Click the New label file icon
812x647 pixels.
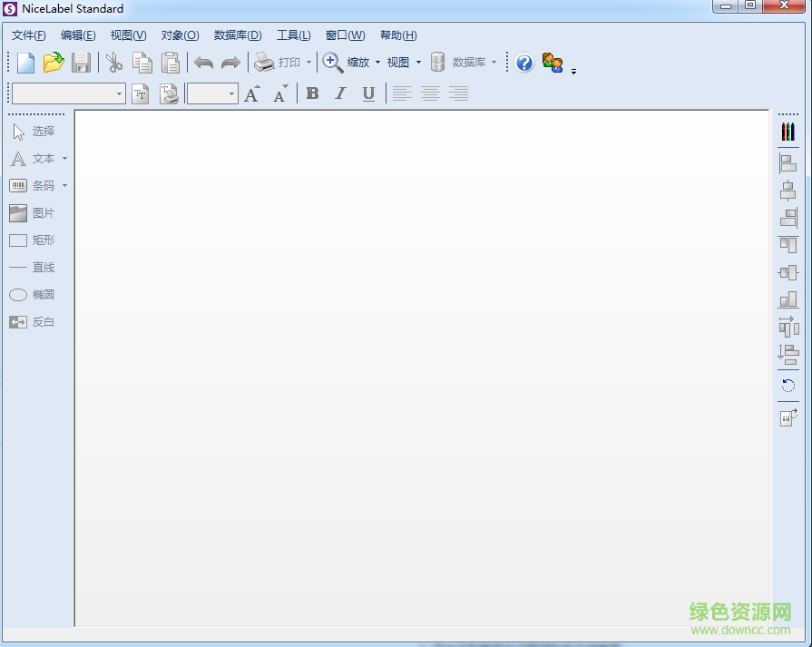pyautogui.click(x=26, y=63)
